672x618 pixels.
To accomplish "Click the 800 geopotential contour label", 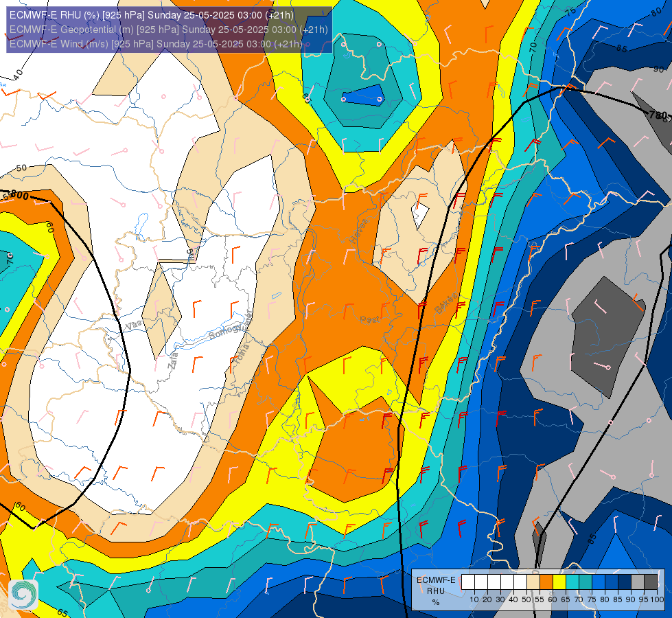I will pyautogui.click(x=20, y=196).
